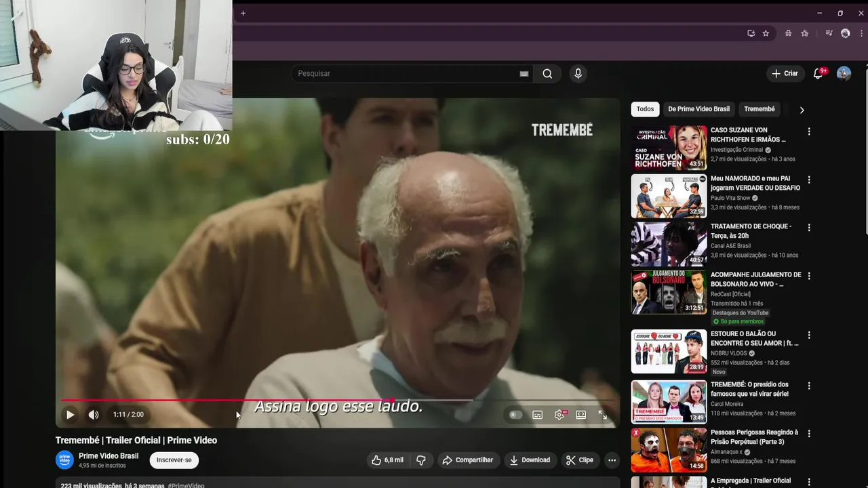Open Suzane von Richthofen case thumbnail
Image resolution: width=868 pixels, height=488 pixels.
point(669,147)
